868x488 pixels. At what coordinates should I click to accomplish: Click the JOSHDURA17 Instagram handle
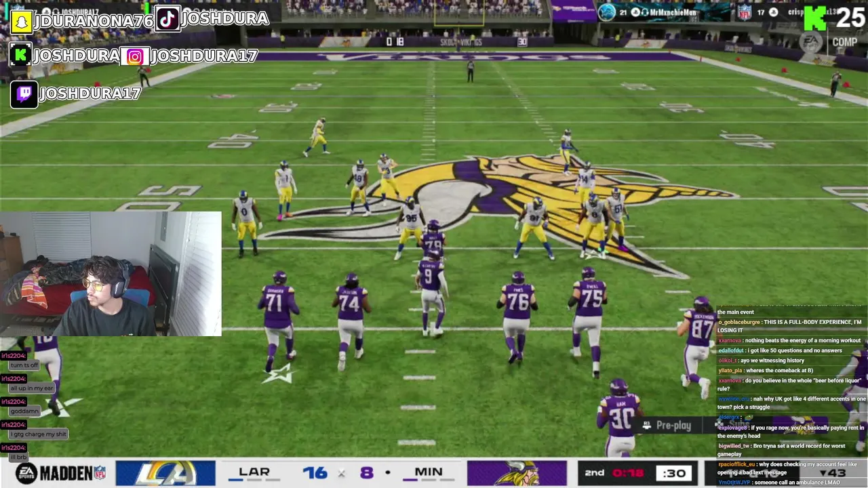pyautogui.click(x=203, y=56)
